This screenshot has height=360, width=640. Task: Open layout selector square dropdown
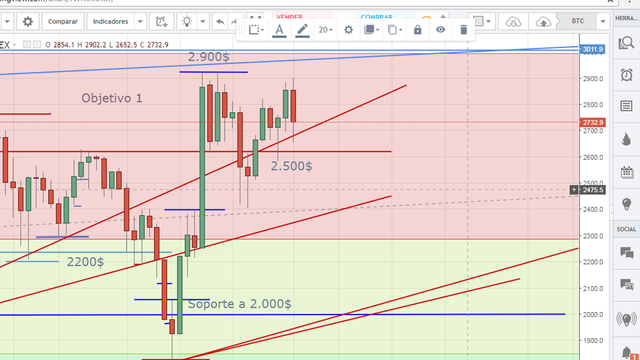(x=482, y=21)
